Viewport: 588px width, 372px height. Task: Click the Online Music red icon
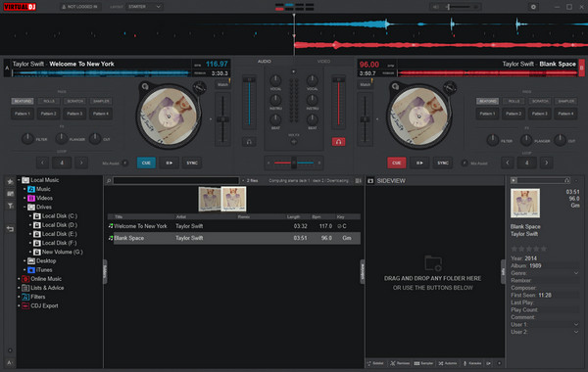coord(25,279)
